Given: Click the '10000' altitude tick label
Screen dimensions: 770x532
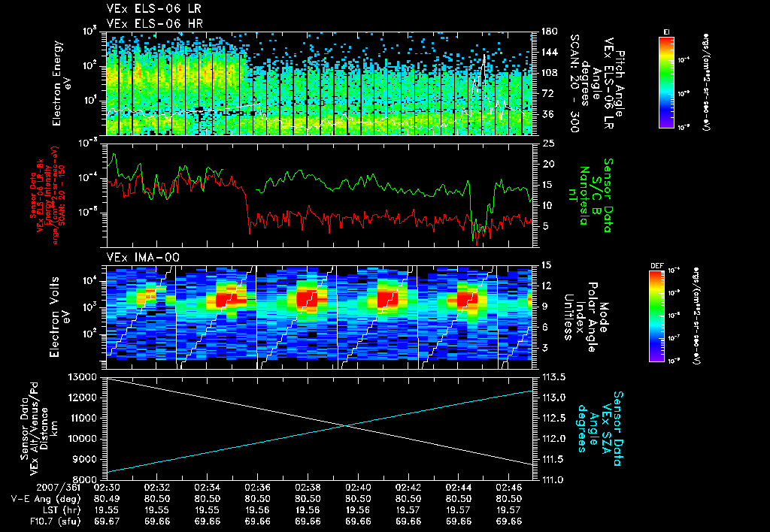Looking at the screenshot, I should point(81,439).
